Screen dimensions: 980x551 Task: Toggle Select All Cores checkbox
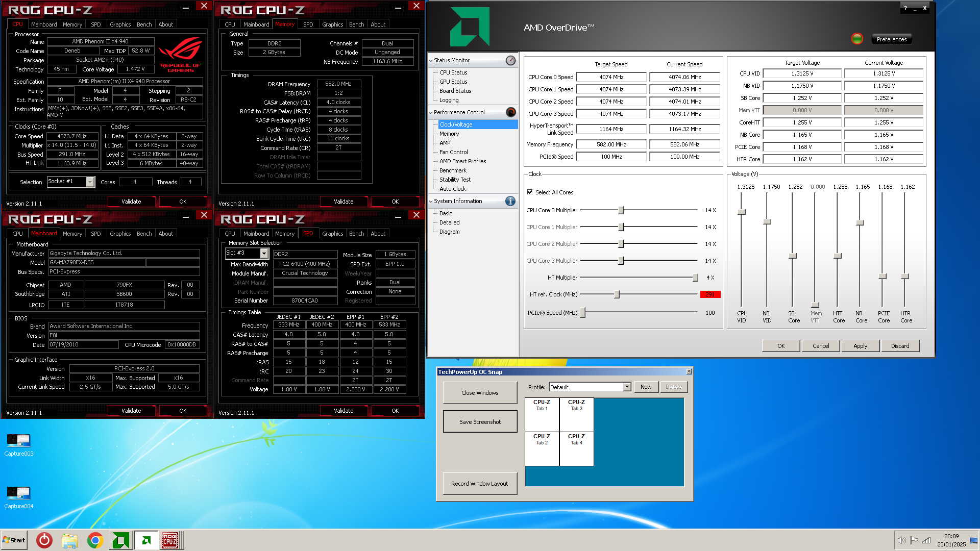(x=530, y=192)
